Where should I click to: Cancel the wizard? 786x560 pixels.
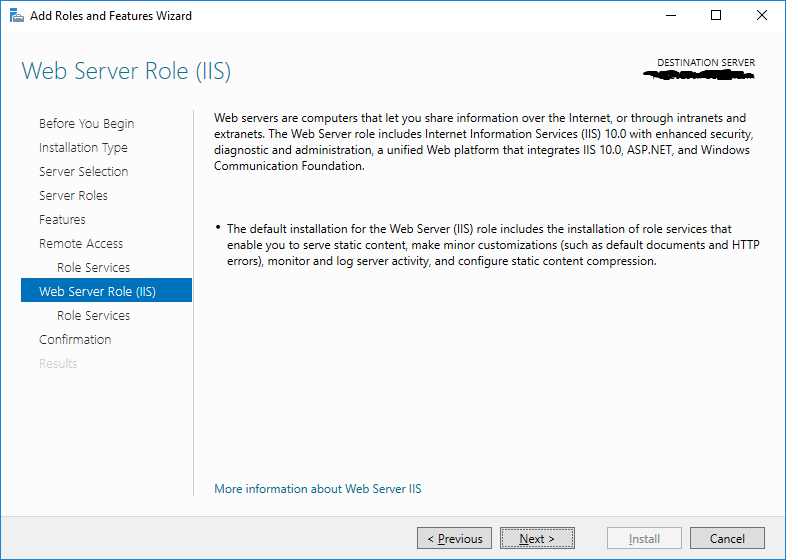click(727, 538)
